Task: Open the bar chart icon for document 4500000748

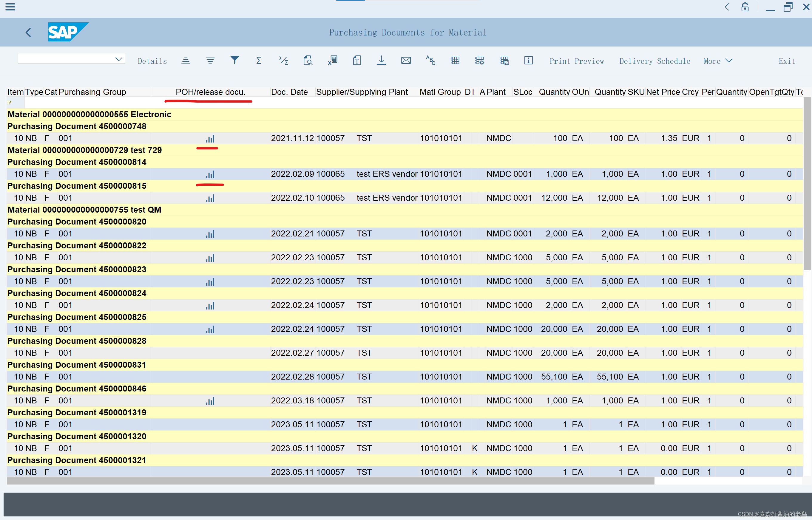Action: [210, 138]
